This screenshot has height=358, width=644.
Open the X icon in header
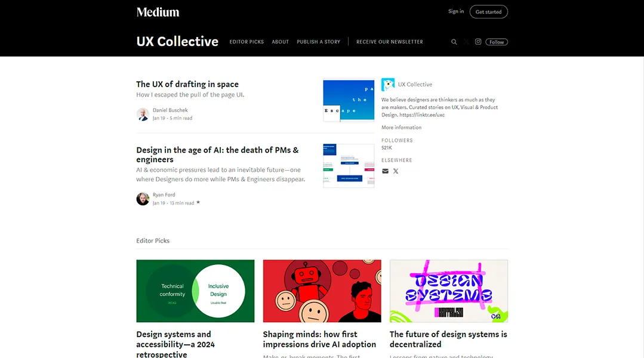click(x=466, y=42)
